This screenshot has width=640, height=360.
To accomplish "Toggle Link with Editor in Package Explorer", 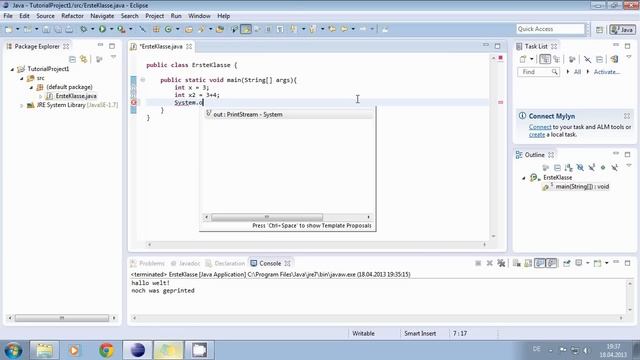I will [84, 59].
